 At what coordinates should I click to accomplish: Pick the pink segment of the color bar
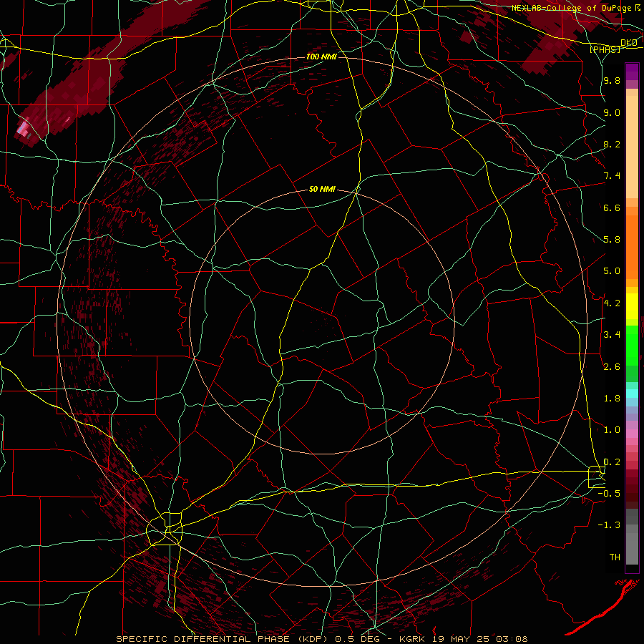[x=632, y=434]
